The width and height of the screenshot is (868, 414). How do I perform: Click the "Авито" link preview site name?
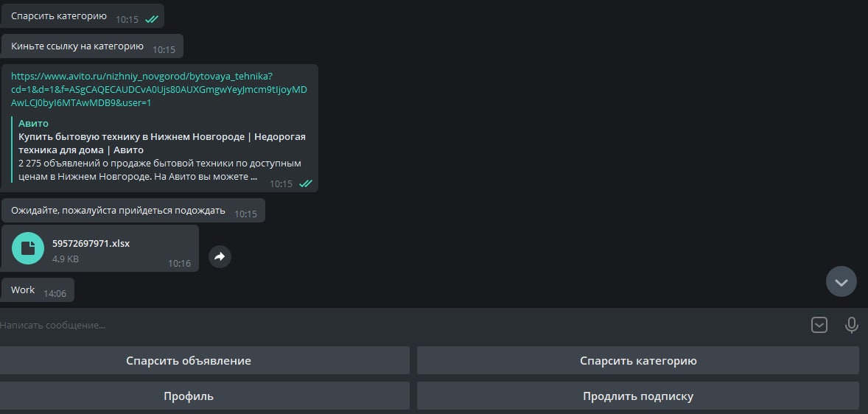[x=33, y=124]
